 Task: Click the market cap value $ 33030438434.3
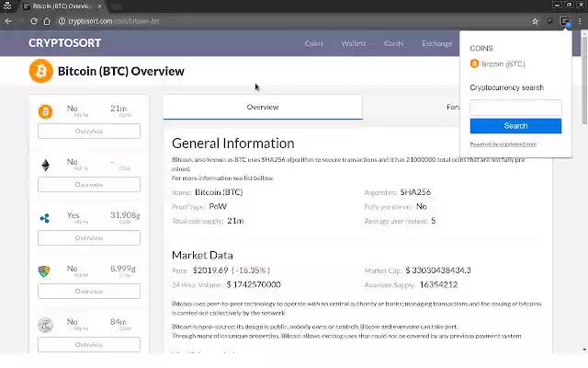[x=438, y=270]
